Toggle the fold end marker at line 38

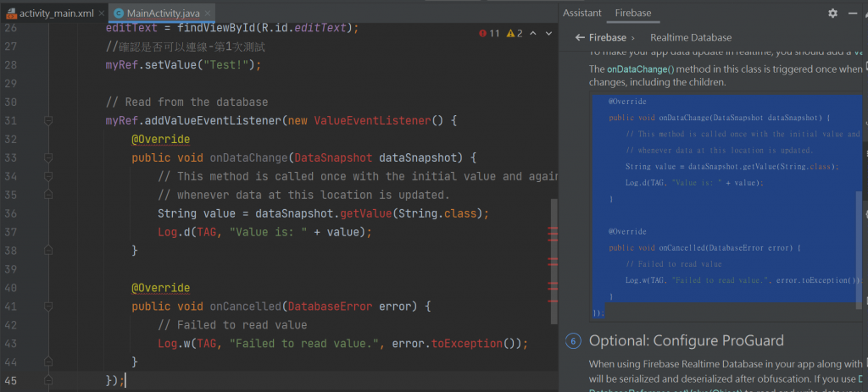pos(48,251)
